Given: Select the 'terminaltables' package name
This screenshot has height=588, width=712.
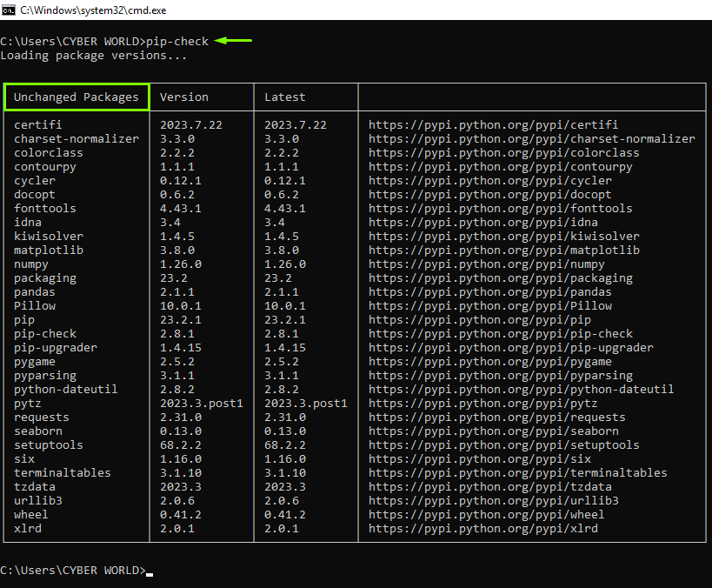Looking at the screenshot, I should tap(63, 473).
